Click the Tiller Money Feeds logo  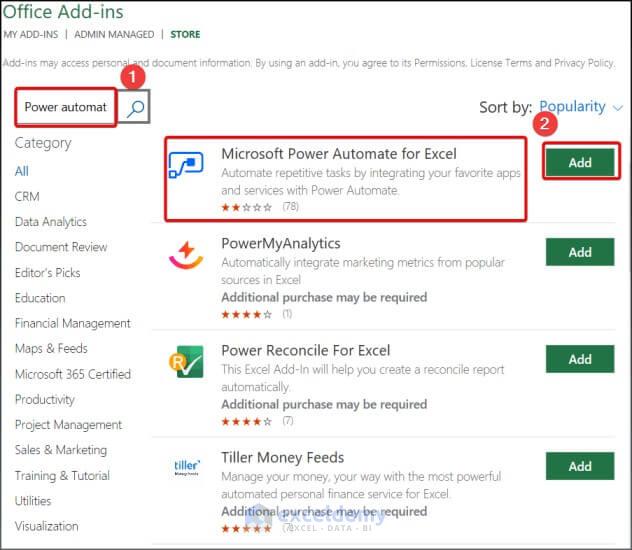tap(186, 468)
